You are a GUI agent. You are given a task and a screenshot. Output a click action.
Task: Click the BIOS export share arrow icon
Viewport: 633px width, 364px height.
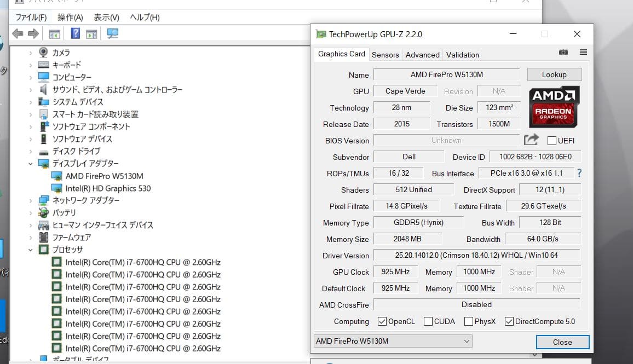[x=531, y=140]
